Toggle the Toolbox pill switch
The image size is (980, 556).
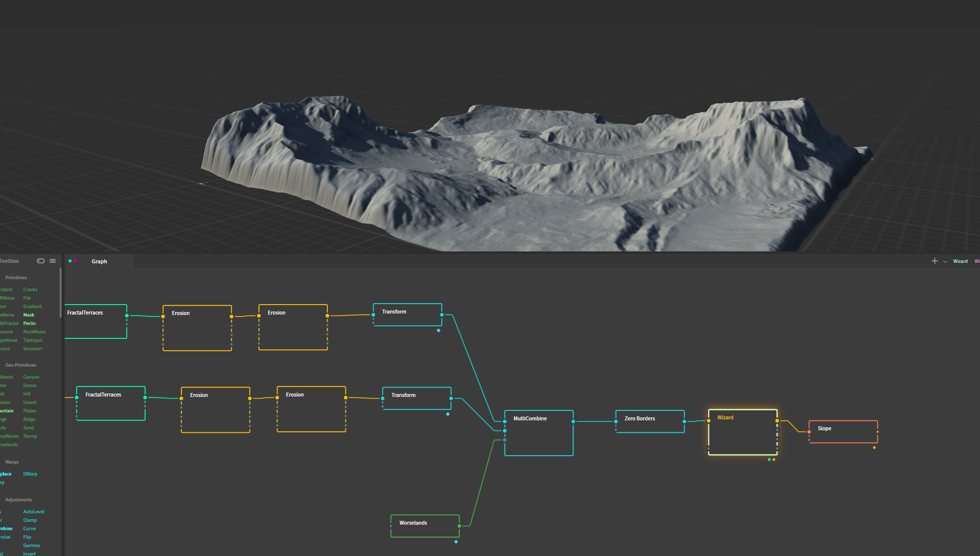click(x=41, y=261)
